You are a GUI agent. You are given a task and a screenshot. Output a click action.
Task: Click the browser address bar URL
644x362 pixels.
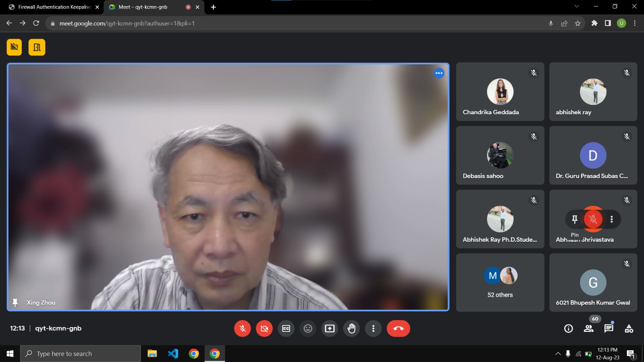tap(127, 23)
